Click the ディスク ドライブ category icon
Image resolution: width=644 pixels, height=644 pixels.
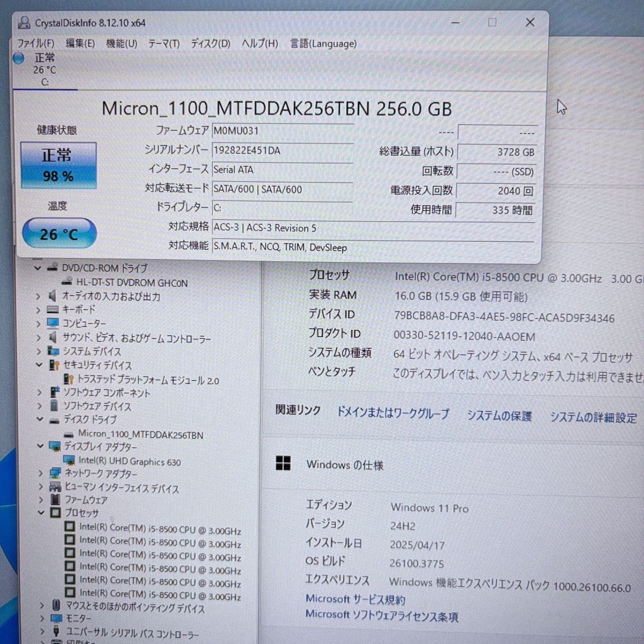click(54, 421)
